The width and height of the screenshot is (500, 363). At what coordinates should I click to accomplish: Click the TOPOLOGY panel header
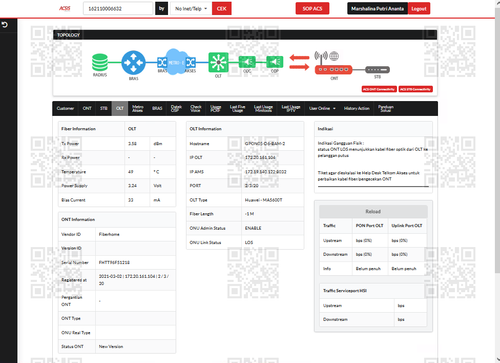click(245, 35)
